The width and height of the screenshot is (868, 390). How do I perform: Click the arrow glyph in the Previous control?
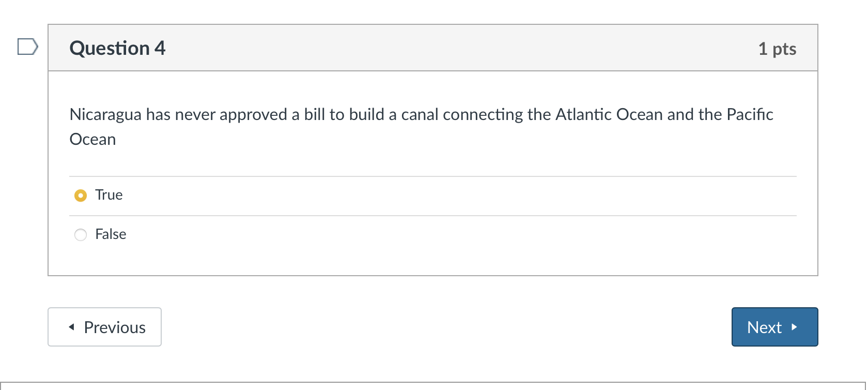point(72,327)
